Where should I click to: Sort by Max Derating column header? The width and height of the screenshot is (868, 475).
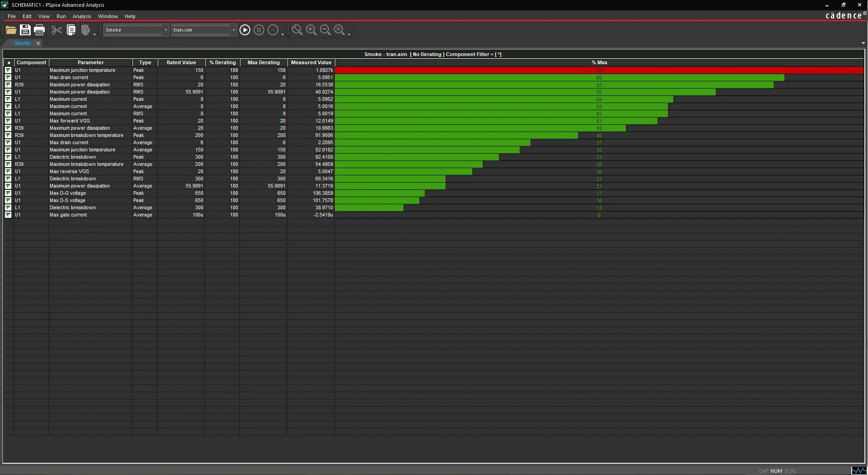263,62
